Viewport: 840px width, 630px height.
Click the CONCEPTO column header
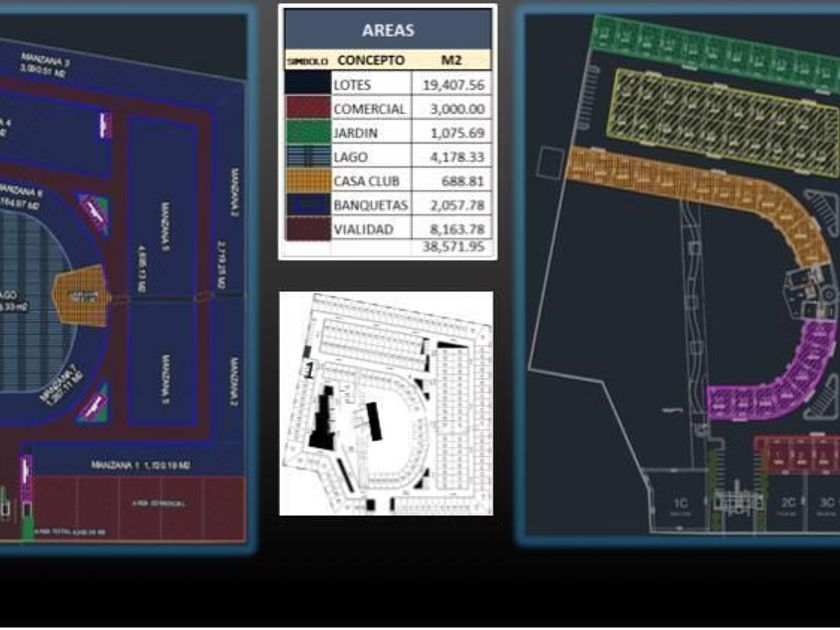pos(371,60)
